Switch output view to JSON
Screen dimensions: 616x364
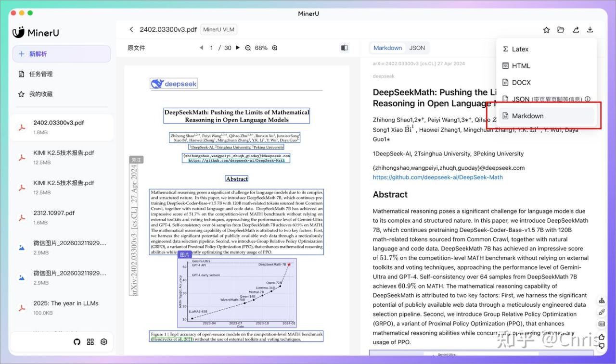tap(417, 48)
